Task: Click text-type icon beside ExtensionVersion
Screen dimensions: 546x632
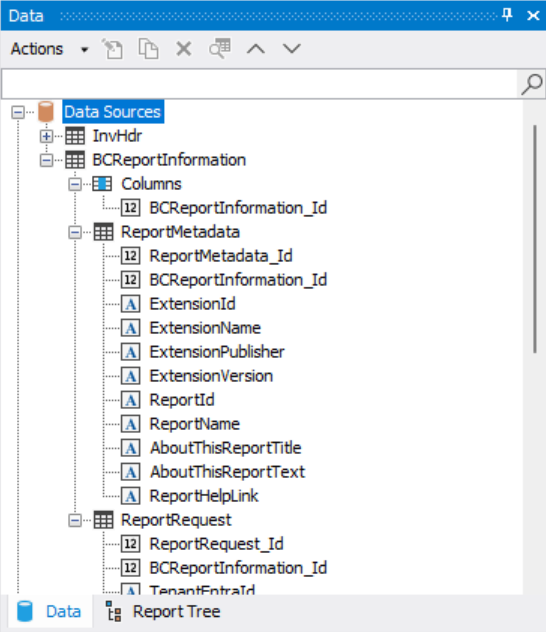Action: (x=131, y=376)
